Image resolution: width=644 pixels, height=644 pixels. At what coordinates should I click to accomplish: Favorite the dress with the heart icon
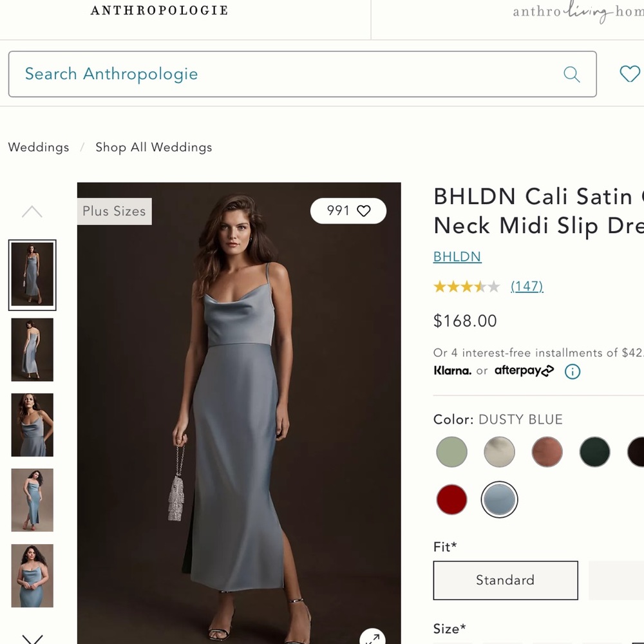point(364,211)
